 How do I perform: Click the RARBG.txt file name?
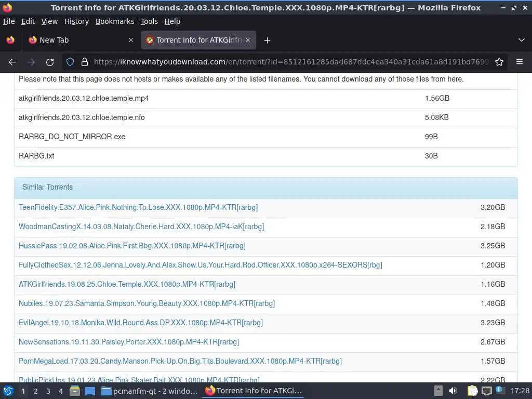(36, 156)
